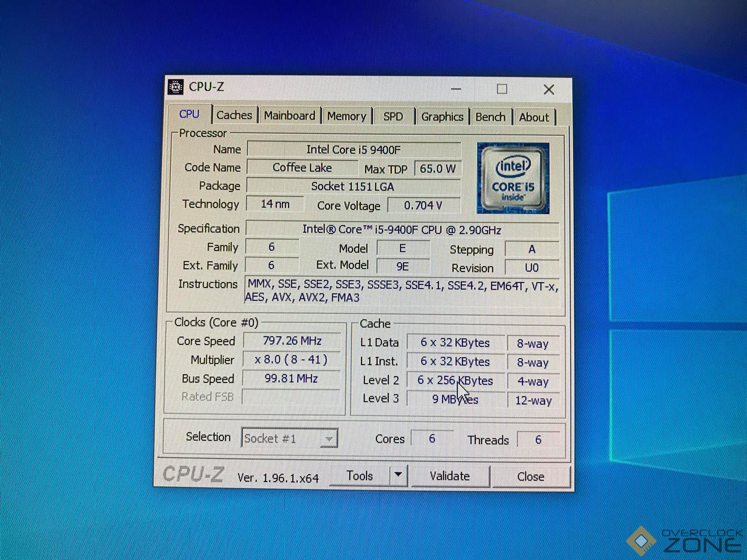Click the CPU-Z title bar icon

tap(176, 87)
